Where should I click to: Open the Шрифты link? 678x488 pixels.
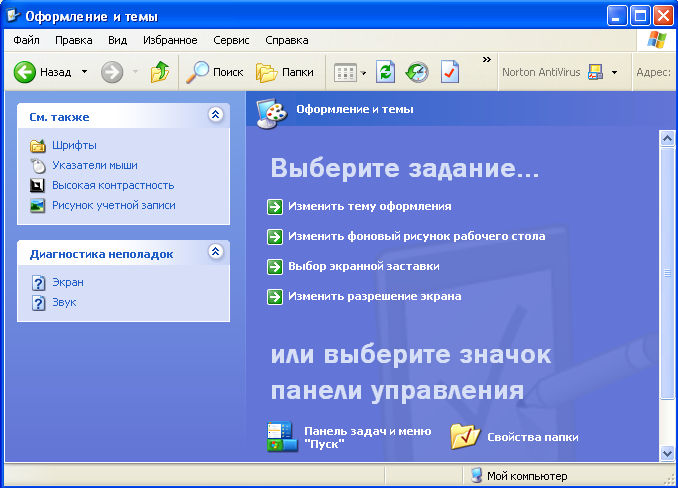(x=74, y=145)
